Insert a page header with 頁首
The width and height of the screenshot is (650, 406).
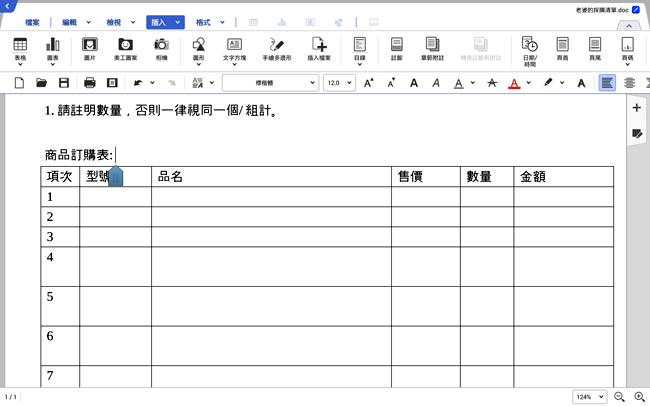pyautogui.click(x=562, y=49)
